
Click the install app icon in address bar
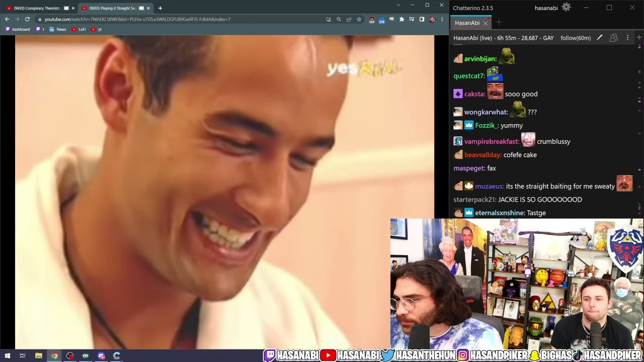click(329, 19)
